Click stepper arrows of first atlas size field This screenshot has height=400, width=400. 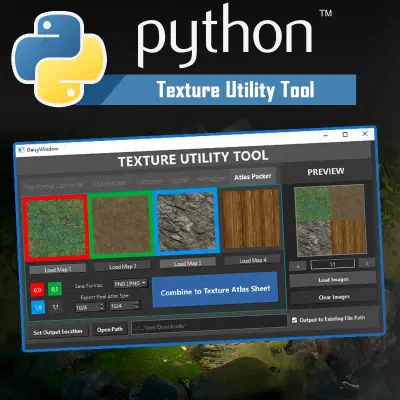pos(102,307)
